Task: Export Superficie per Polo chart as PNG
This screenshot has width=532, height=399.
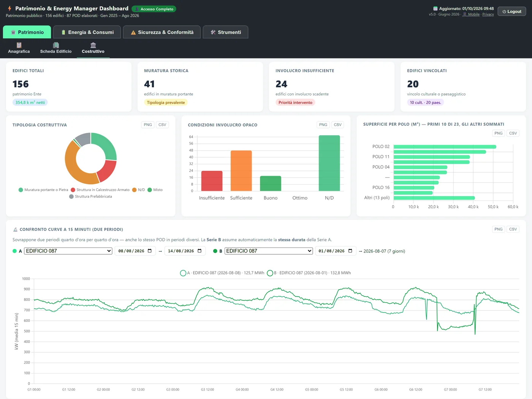Action: click(499, 133)
